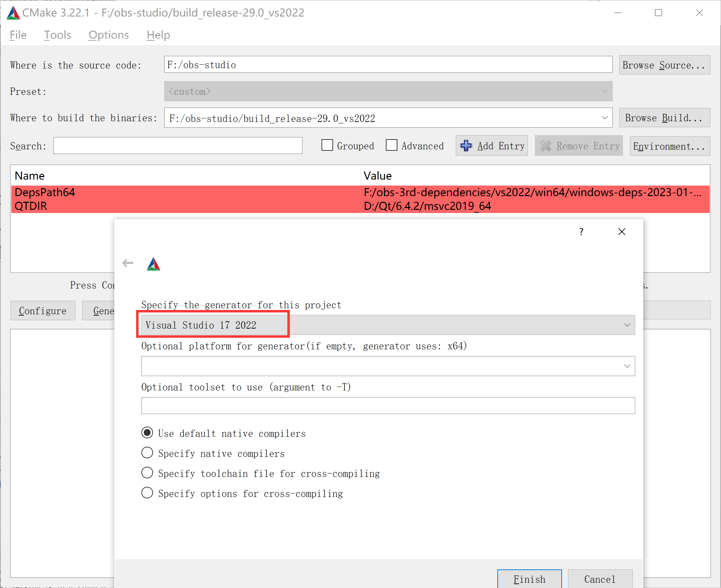
Task: Select Specify toolchain file for cross-compiling
Action: click(x=147, y=473)
